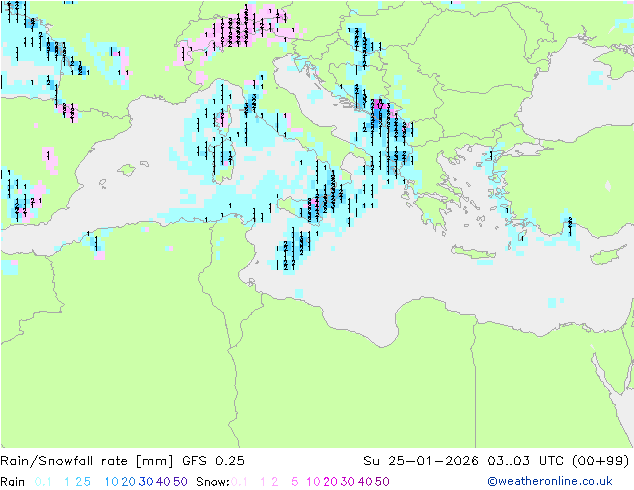The width and height of the screenshot is (634, 490).
Task: Pick the Rain 50 legend color value
Action: click(x=180, y=482)
